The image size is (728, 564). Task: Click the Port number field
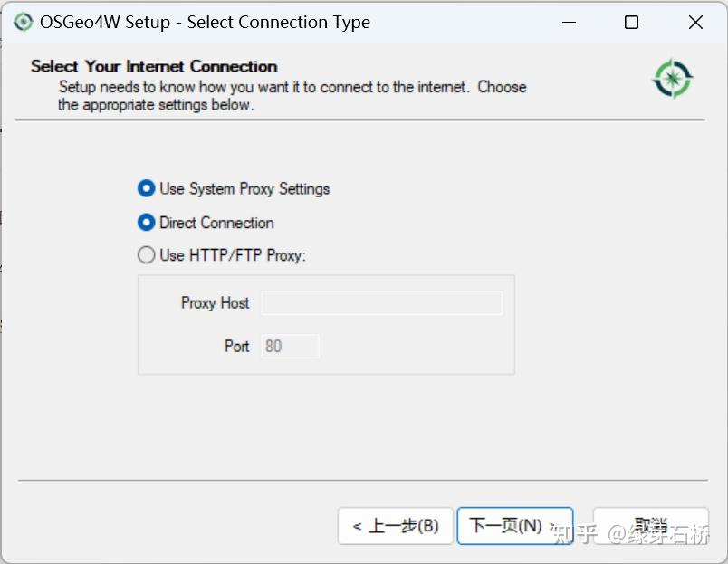[290, 347]
